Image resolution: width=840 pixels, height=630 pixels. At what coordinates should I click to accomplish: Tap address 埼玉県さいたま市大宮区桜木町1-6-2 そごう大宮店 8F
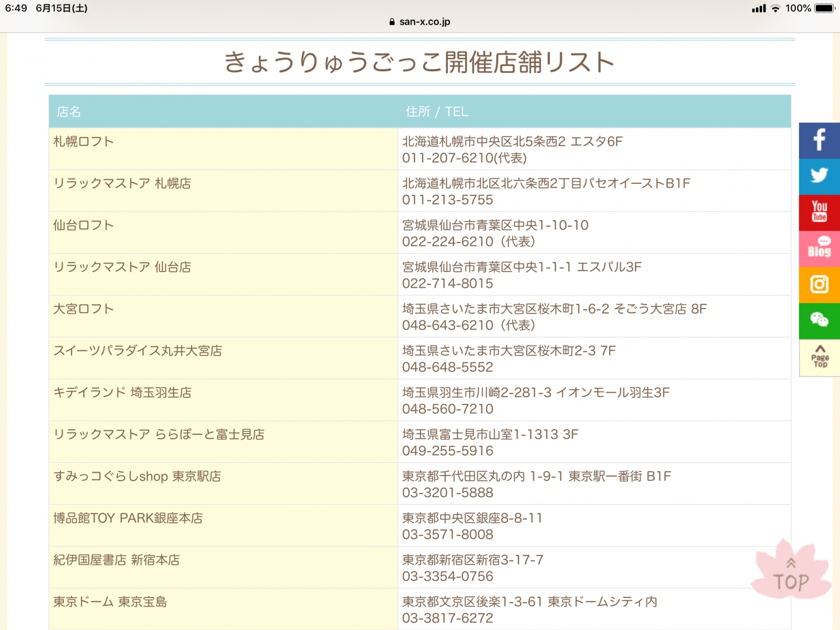pos(554,309)
